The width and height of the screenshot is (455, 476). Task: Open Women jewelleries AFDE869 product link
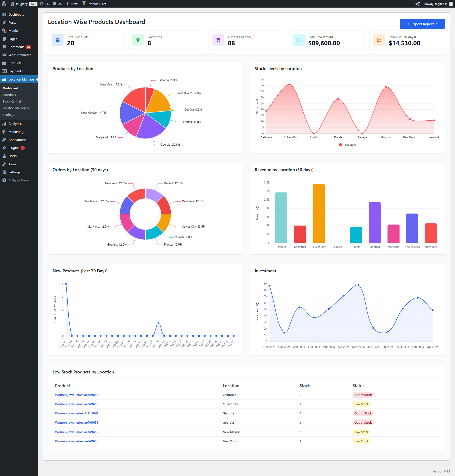[76, 413]
